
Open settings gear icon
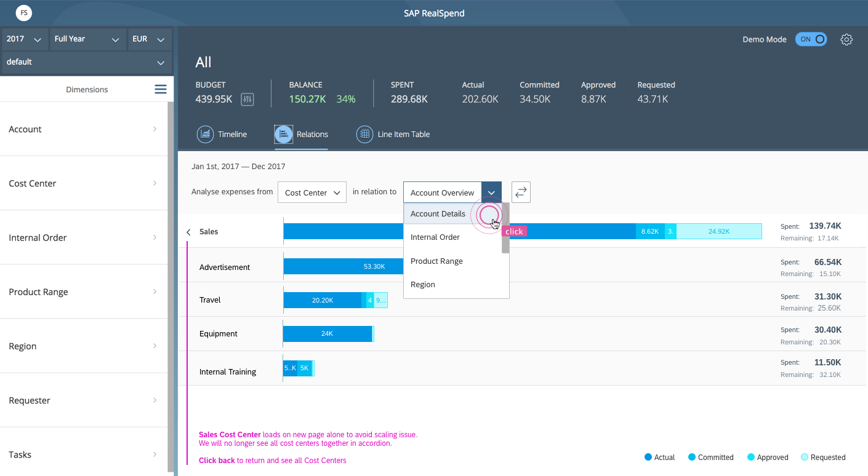846,39
